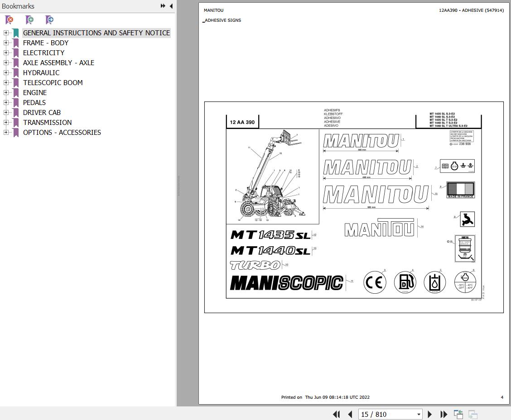This screenshot has height=420, width=511.
Task: Click the grayed page view icon
Action: coord(472,414)
